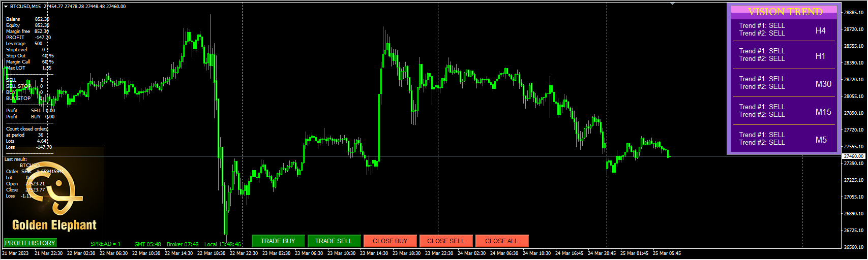Click the SPREAD = 1 status text
This screenshot has width=868, height=260.
[x=105, y=244]
